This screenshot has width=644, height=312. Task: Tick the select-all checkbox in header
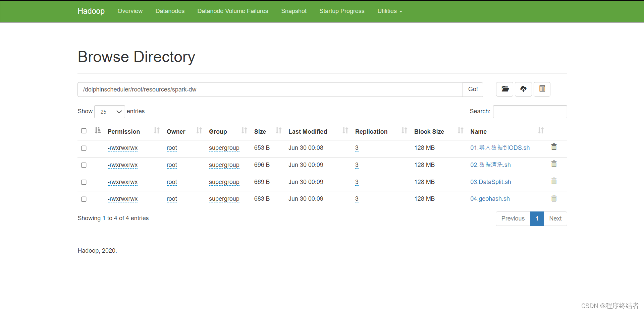coord(84,131)
